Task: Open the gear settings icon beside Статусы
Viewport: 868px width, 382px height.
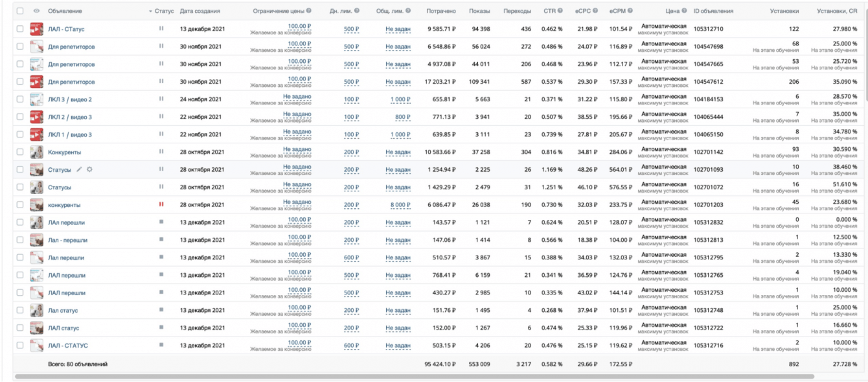Action: [x=89, y=169]
